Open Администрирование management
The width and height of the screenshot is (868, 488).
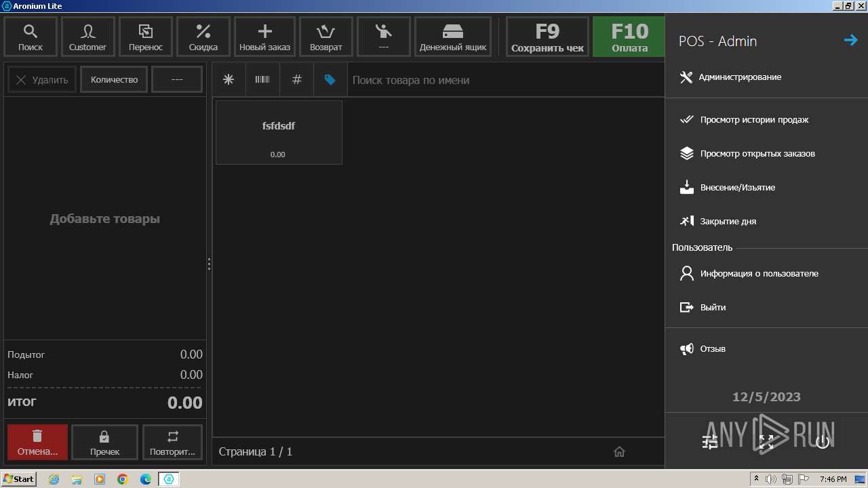coord(766,77)
